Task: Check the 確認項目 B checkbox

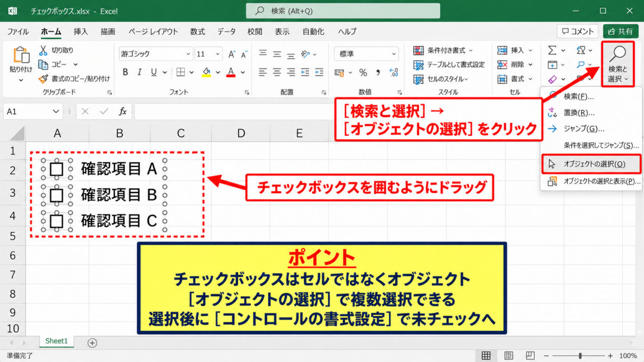Action: (56, 195)
